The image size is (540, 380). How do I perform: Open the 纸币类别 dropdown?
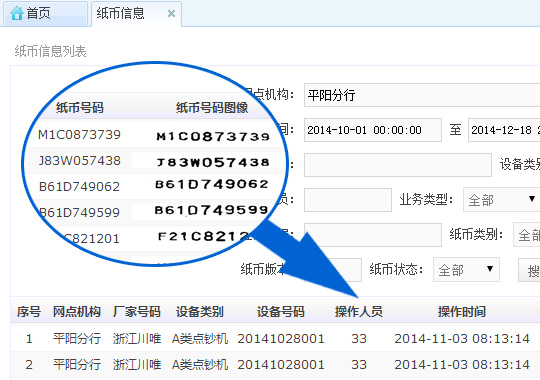coord(527,235)
